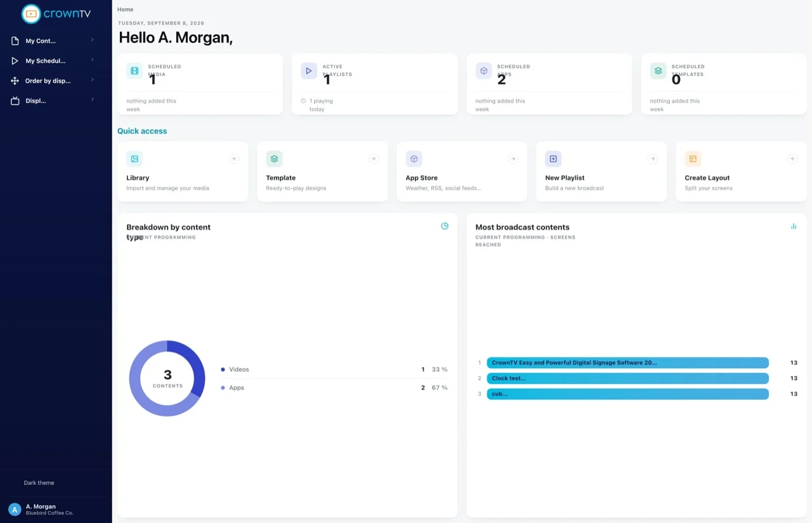Click the My Schedule play icon

pos(15,61)
